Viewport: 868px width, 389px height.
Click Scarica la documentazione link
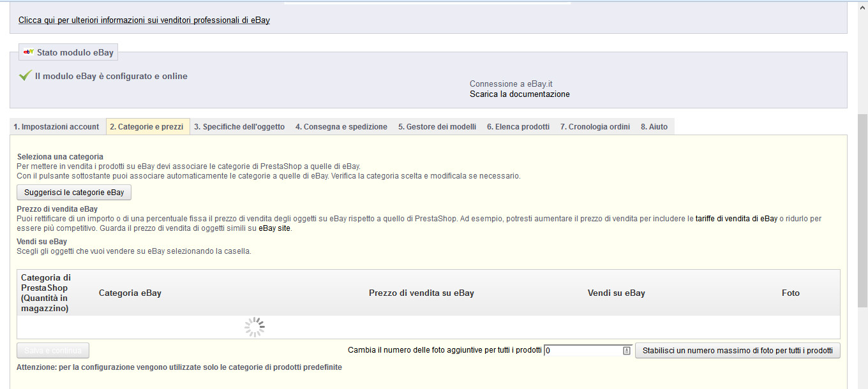click(x=520, y=94)
